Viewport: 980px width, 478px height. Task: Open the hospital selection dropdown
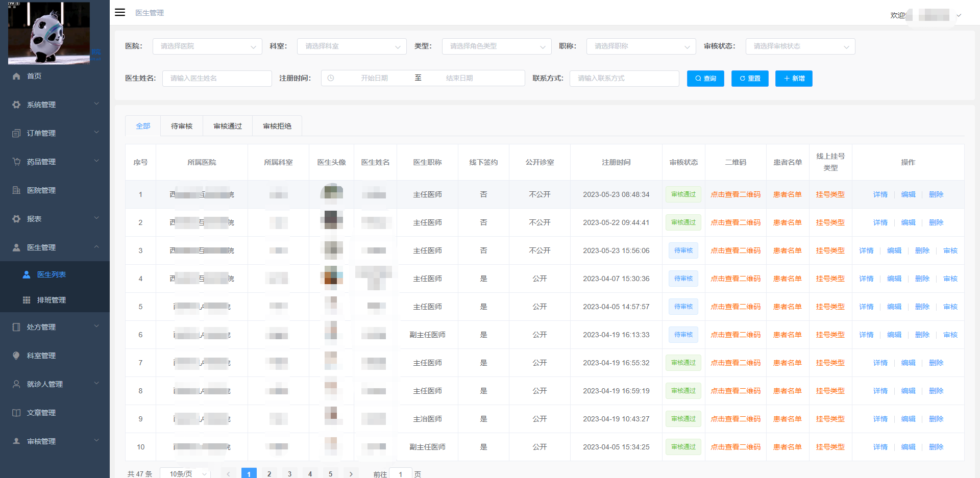point(207,46)
